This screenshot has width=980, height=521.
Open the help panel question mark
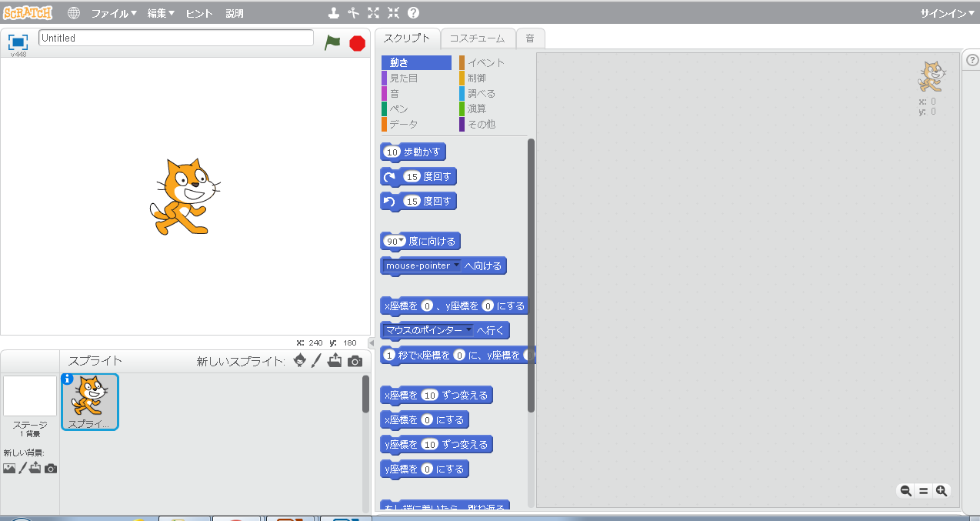(x=972, y=59)
